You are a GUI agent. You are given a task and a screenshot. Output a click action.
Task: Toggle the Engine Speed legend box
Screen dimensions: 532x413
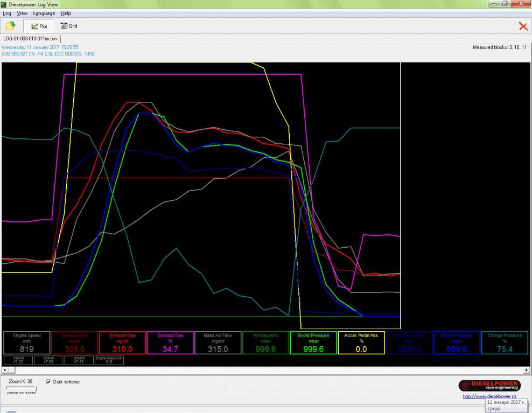(x=26, y=342)
